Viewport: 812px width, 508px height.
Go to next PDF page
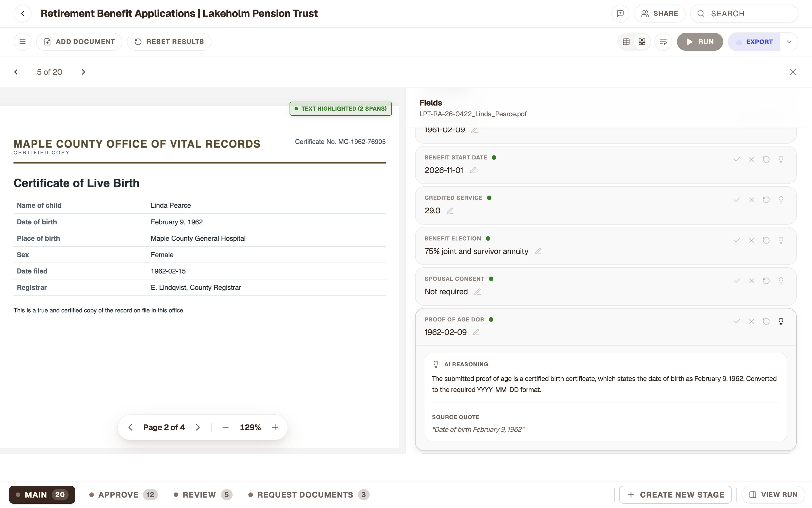pos(198,427)
